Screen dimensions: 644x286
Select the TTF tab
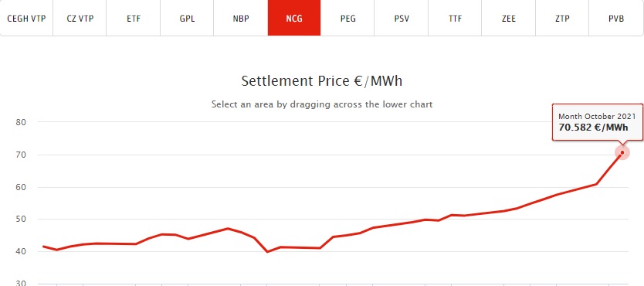455,18
